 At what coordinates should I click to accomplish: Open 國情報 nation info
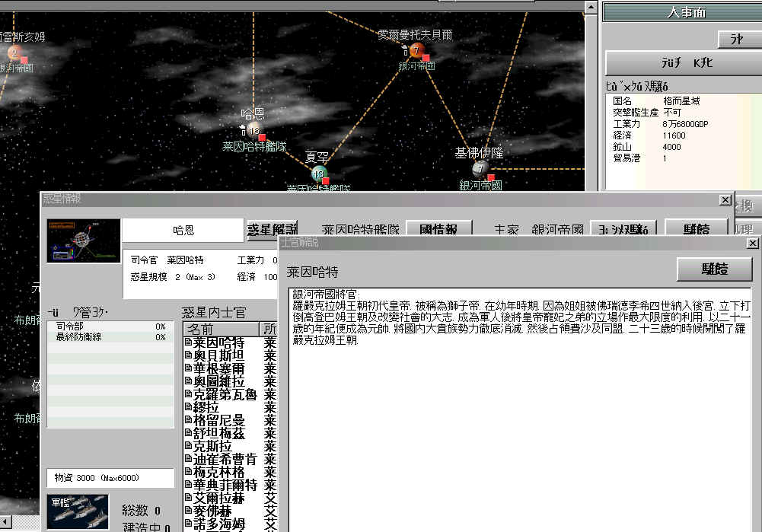(x=438, y=229)
